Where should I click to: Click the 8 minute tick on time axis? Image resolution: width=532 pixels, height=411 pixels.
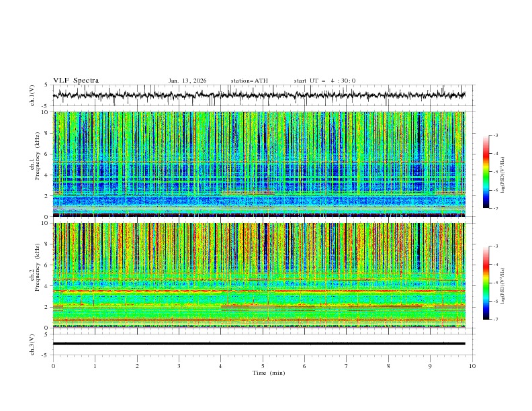(388, 366)
